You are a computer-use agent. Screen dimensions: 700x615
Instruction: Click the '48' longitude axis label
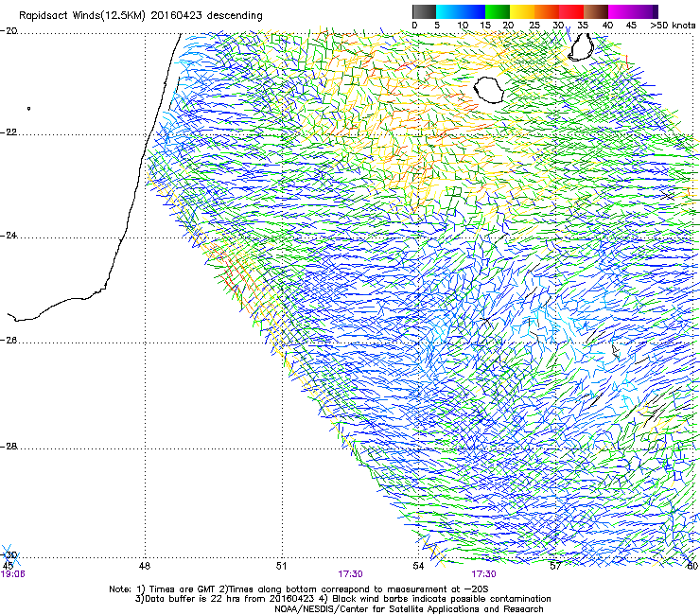click(x=145, y=566)
